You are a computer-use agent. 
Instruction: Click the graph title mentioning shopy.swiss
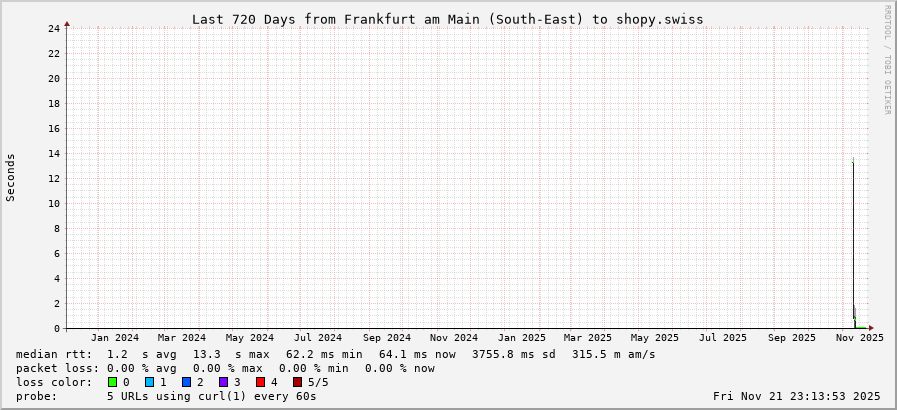(x=447, y=19)
